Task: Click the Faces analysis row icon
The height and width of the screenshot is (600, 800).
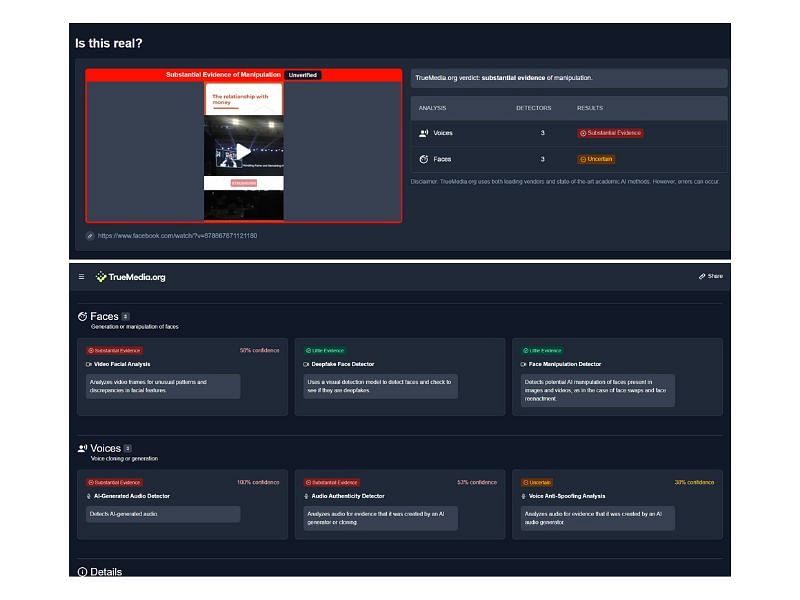Action: click(423, 159)
